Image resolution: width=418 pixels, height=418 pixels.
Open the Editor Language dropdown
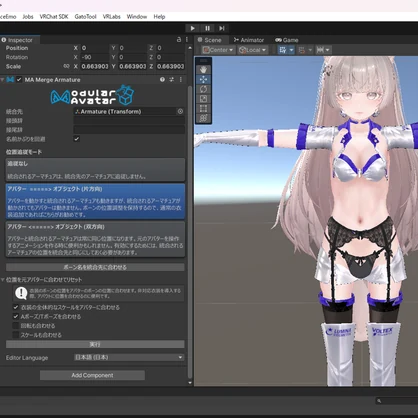129,357
